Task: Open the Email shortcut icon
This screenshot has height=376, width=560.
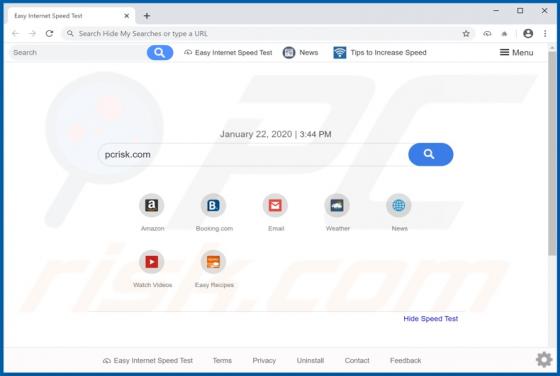Action: pos(275,205)
